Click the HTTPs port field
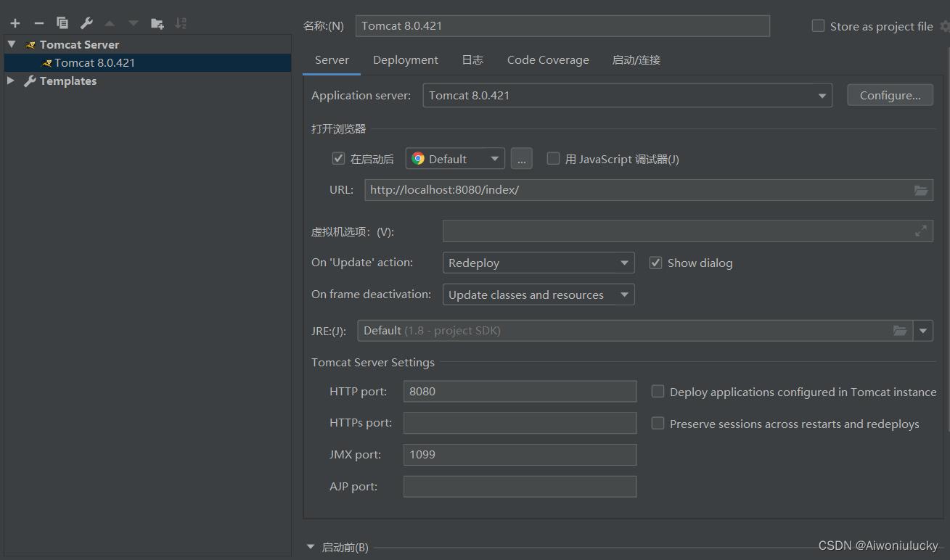Viewport: 950px width, 560px height. [x=520, y=423]
